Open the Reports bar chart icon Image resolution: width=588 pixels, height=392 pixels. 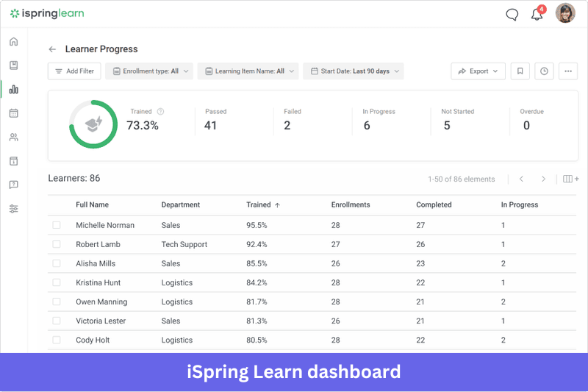(x=13, y=89)
